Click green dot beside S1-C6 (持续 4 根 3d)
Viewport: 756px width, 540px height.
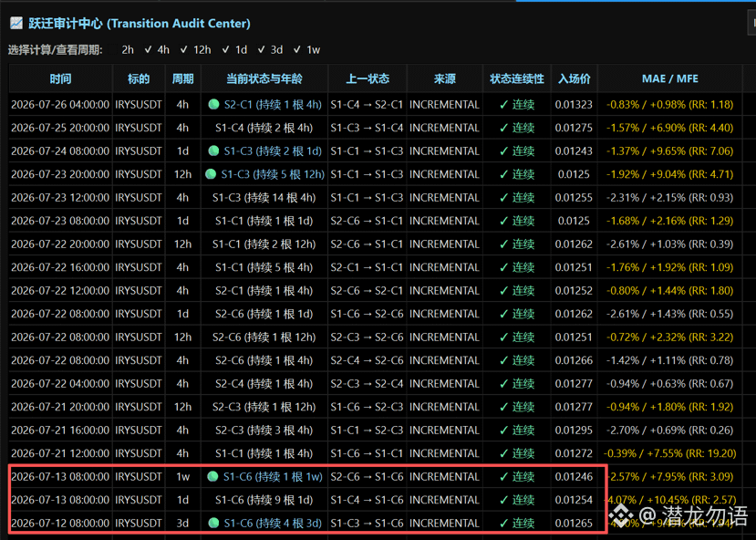click(x=213, y=523)
